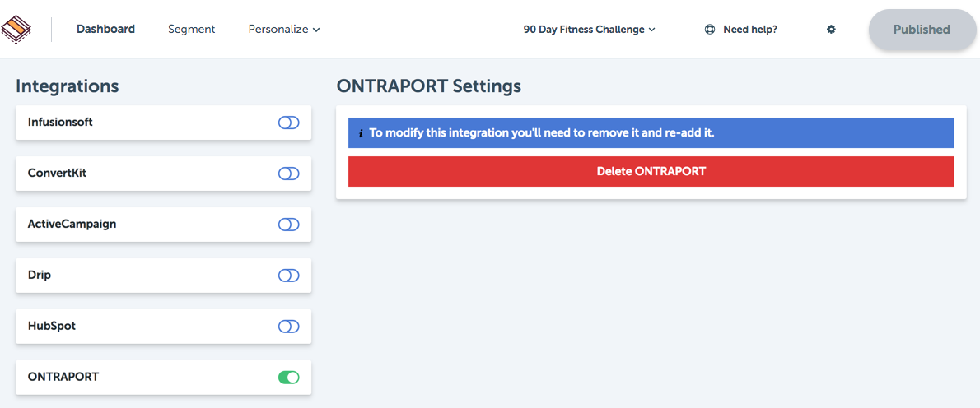Select the HubSpot integration row label
980x408 pixels.
[x=52, y=326]
